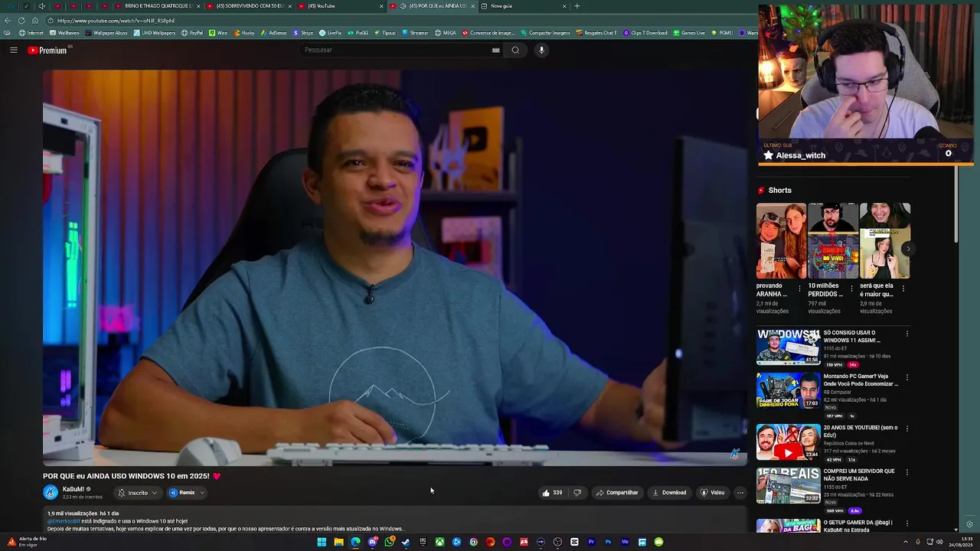The width and height of the screenshot is (980, 551).
Task: Open clock and date in taskbar
Action: [x=961, y=542]
